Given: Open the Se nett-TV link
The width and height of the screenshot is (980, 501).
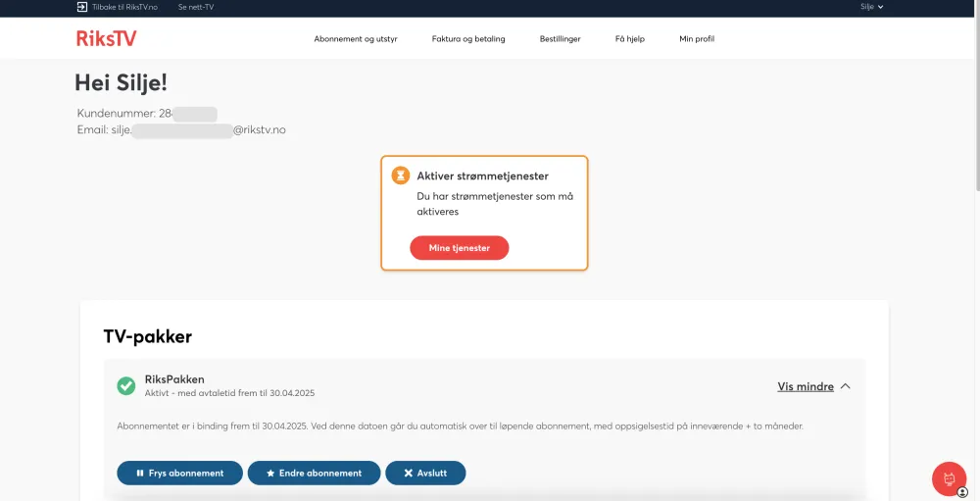Looking at the screenshot, I should [x=196, y=7].
